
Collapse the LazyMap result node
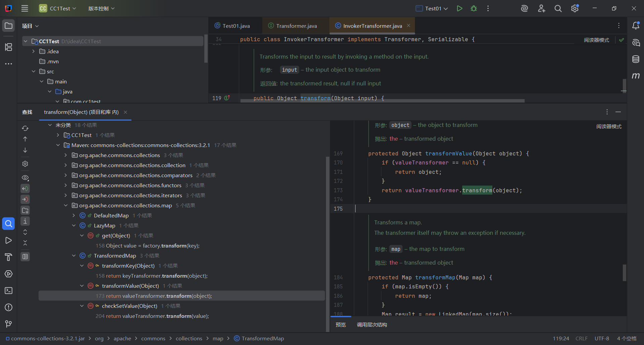click(74, 225)
